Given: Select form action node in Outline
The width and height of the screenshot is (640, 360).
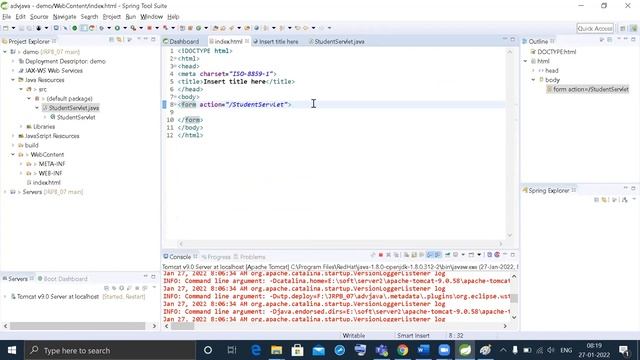Looking at the screenshot, I should click(588, 89).
